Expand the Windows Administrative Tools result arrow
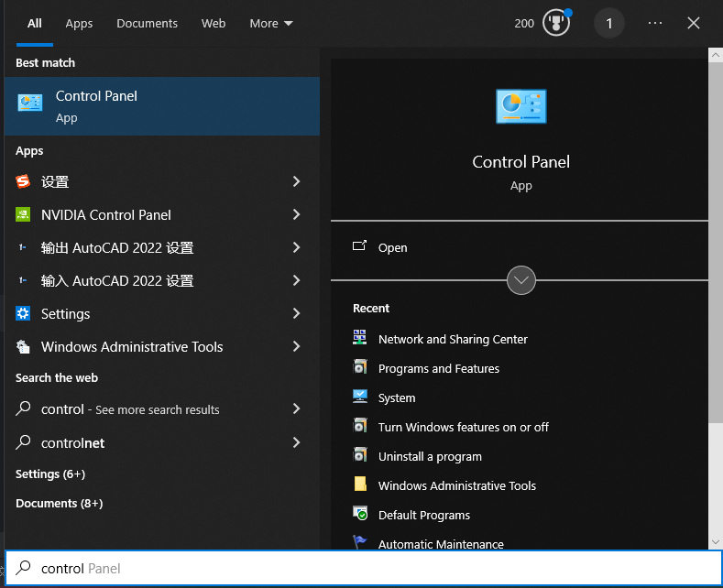 [297, 346]
